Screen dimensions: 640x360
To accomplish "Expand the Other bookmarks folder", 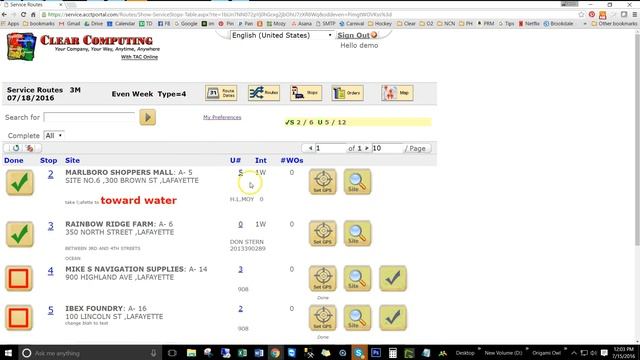I will (x=614, y=24).
